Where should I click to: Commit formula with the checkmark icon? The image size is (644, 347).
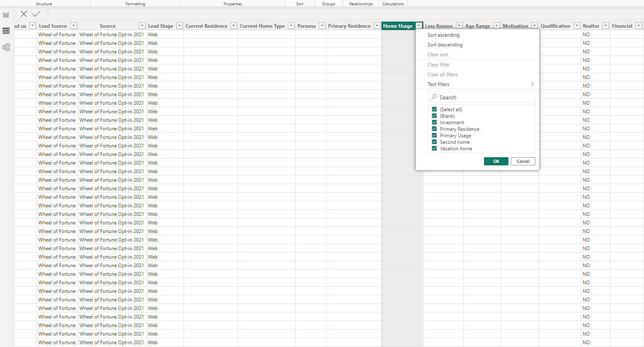click(36, 14)
